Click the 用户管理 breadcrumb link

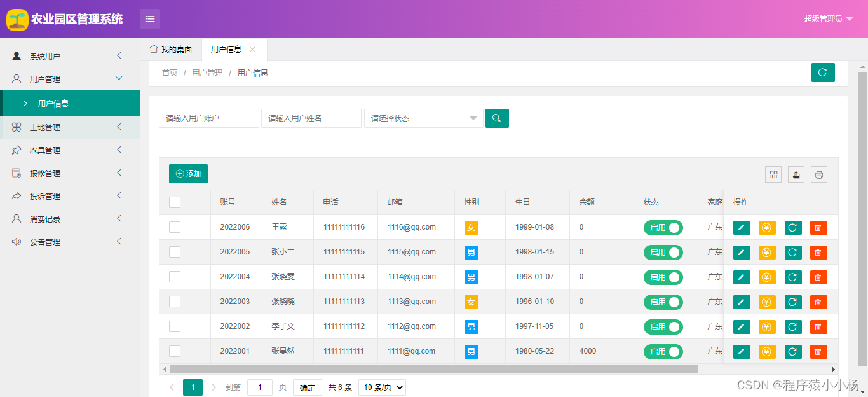[207, 73]
